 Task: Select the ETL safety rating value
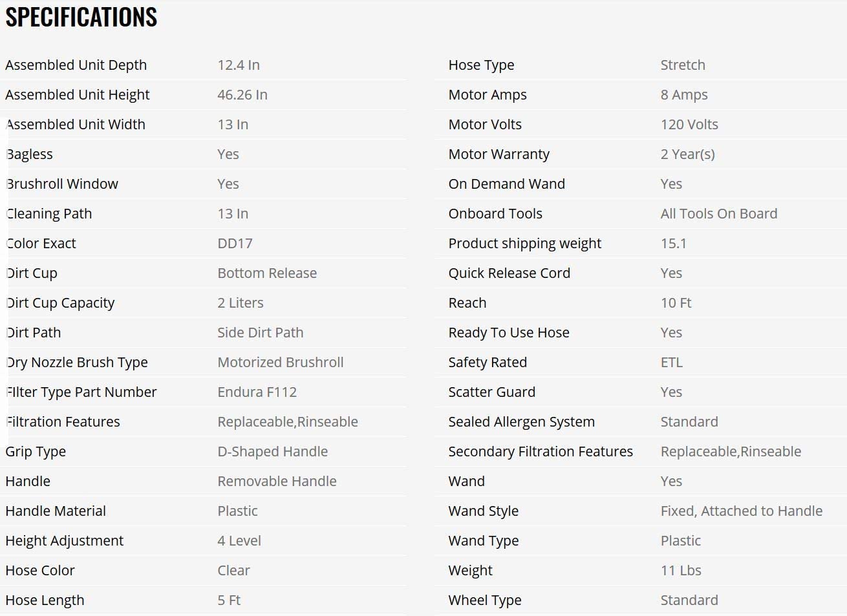(672, 363)
